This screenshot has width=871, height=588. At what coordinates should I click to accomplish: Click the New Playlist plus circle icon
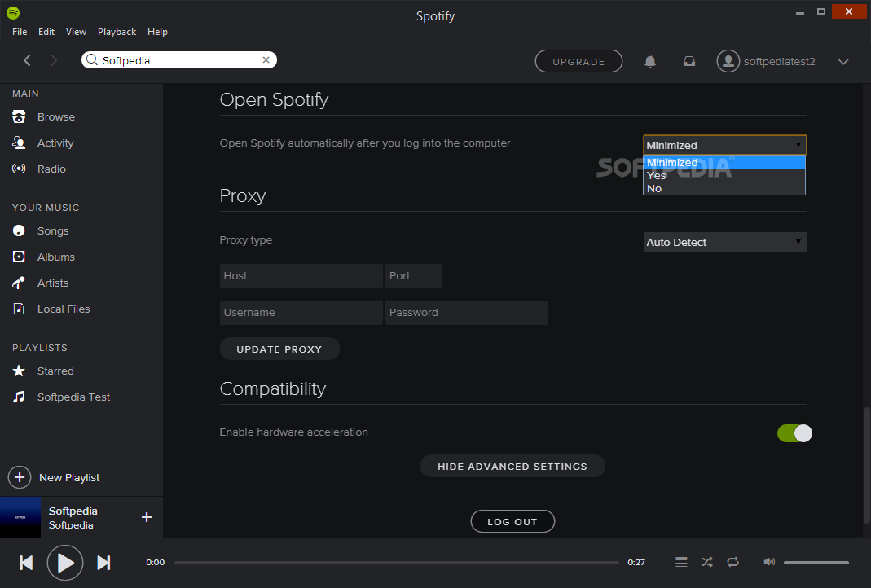pyautogui.click(x=20, y=477)
